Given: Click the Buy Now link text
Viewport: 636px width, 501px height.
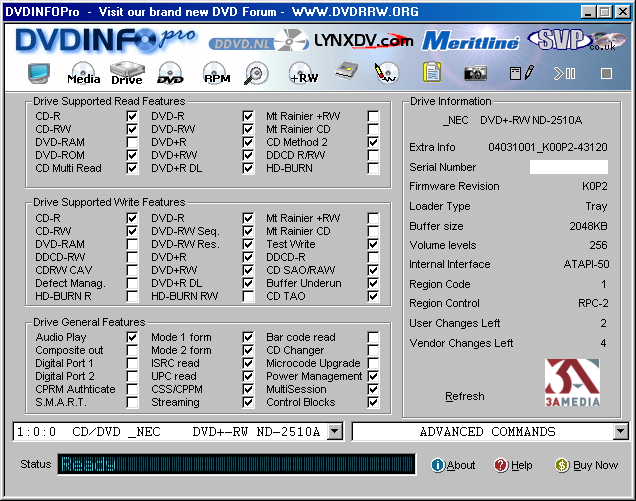Looking at the screenshot, I should pos(595,465).
